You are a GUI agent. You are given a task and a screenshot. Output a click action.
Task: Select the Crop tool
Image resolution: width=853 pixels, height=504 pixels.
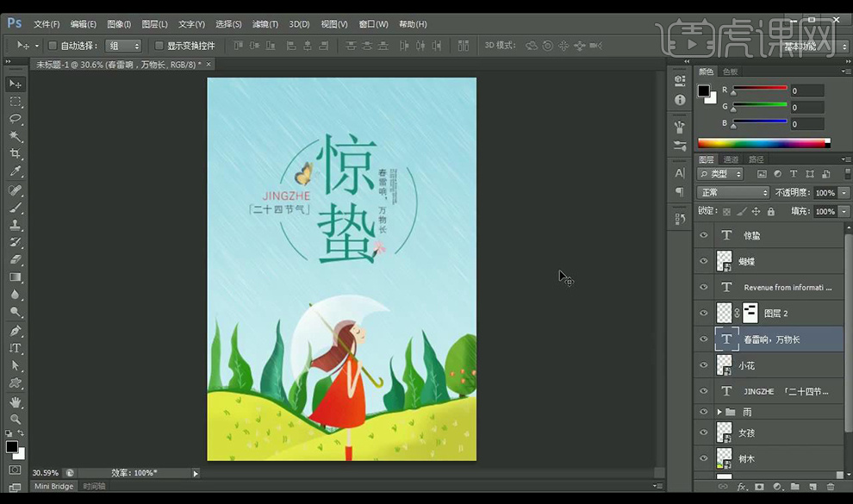pyautogui.click(x=16, y=154)
